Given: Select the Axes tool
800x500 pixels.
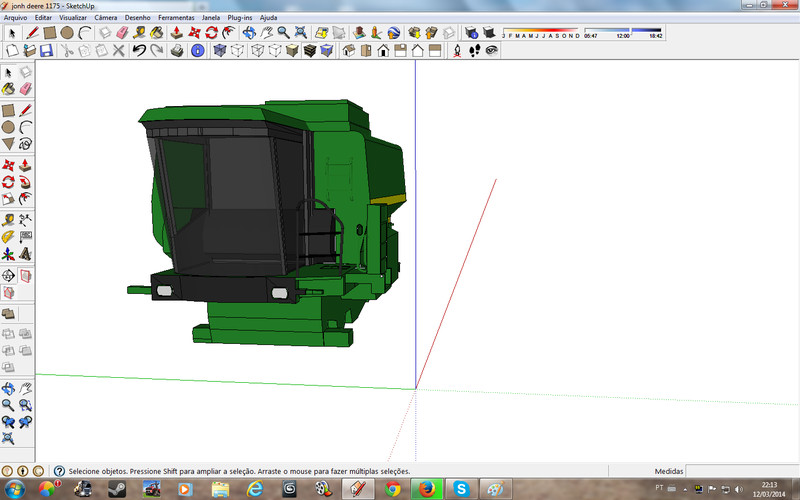Looking at the screenshot, I should pyautogui.click(x=8, y=254).
